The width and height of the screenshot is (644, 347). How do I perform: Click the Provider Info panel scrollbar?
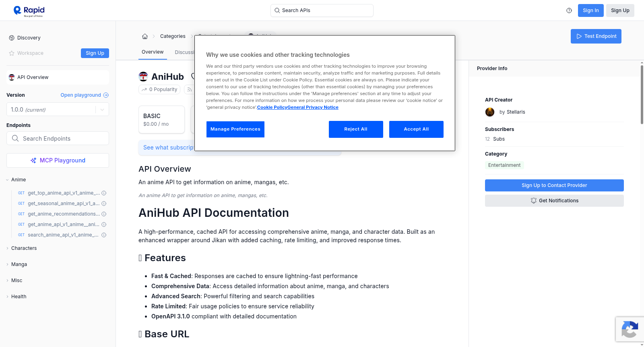pyautogui.click(x=642, y=95)
